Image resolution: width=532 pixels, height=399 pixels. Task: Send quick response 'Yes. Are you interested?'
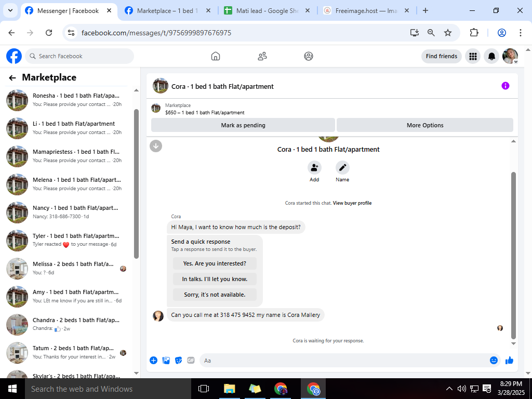pos(215,263)
